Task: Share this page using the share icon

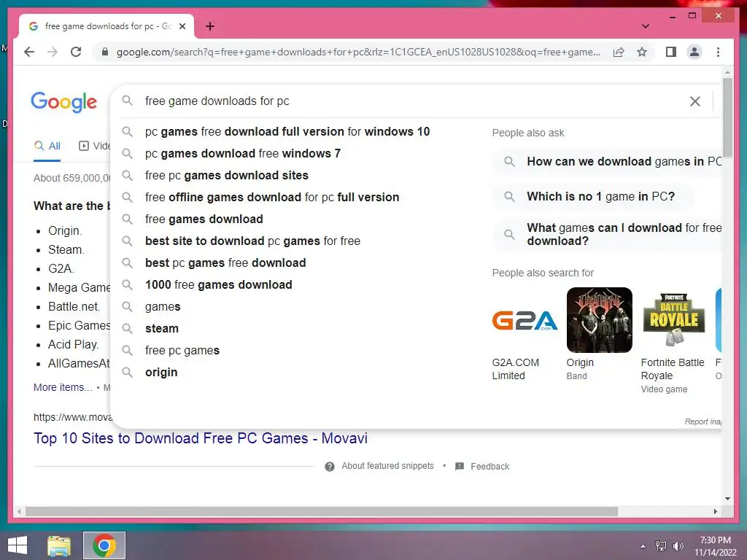Action: click(x=619, y=52)
